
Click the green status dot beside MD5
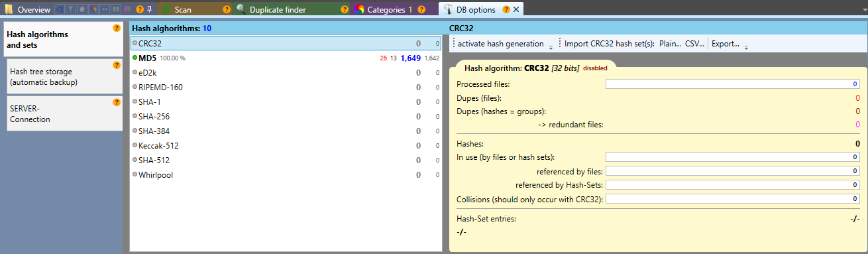(x=135, y=58)
